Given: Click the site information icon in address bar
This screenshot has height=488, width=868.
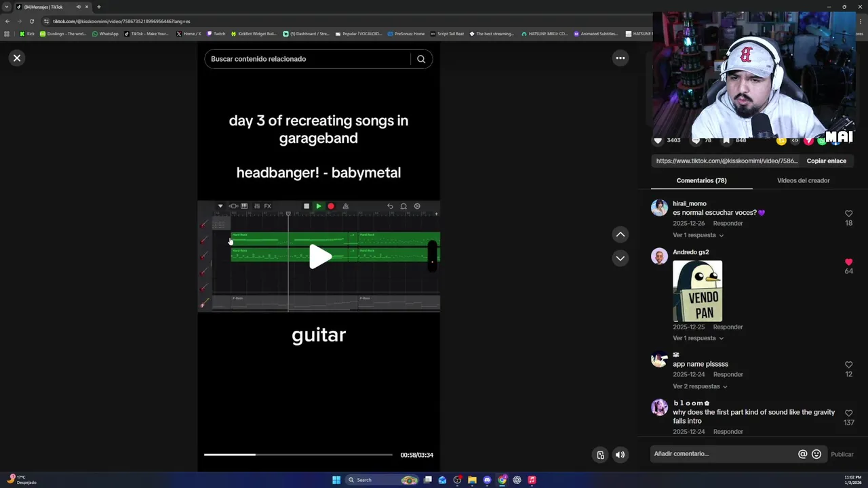Looking at the screenshot, I should pyautogui.click(x=46, y=21).
